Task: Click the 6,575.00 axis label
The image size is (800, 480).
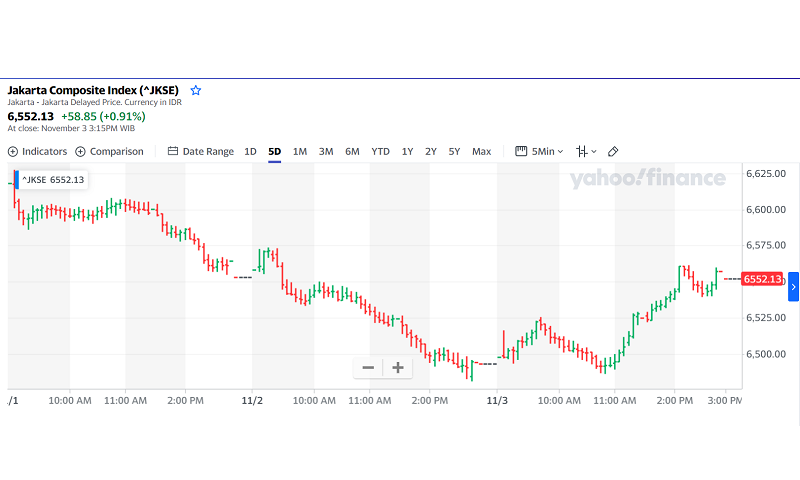Action: (766, 245)
